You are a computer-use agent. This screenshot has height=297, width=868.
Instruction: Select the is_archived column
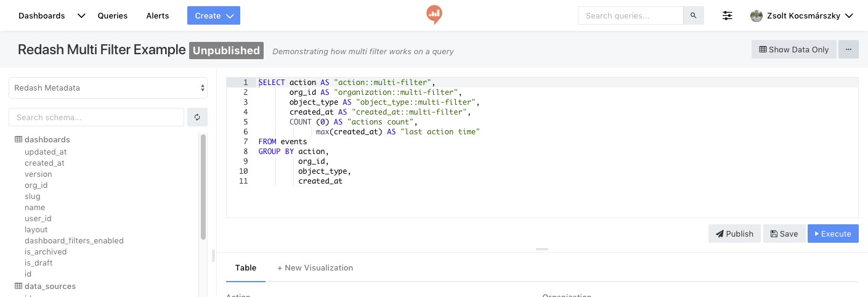click(46, 252)
